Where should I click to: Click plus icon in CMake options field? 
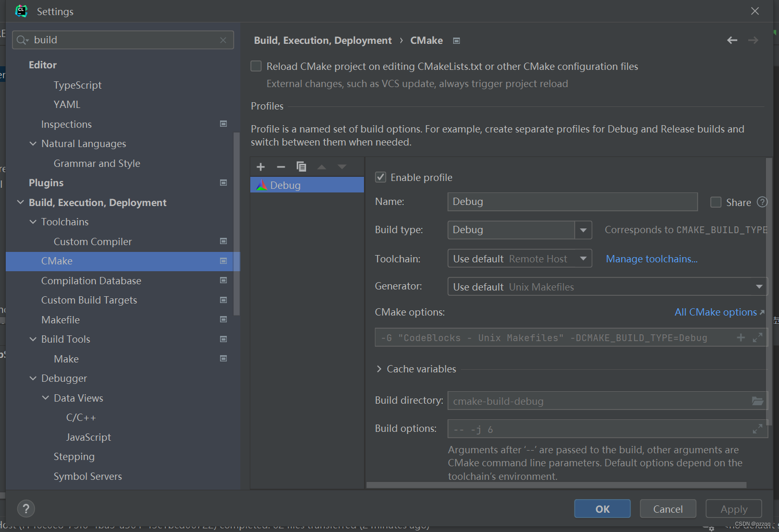740,337
